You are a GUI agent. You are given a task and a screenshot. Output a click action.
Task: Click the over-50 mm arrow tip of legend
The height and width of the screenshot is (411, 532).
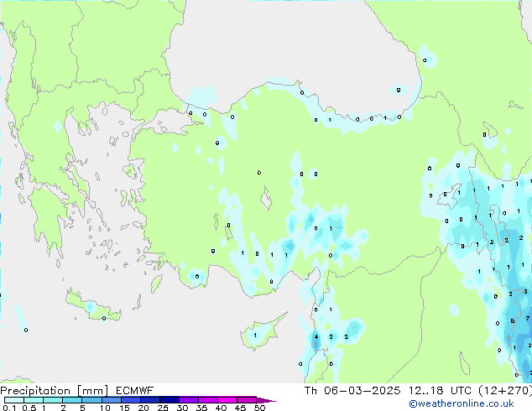tap(266, 400)
